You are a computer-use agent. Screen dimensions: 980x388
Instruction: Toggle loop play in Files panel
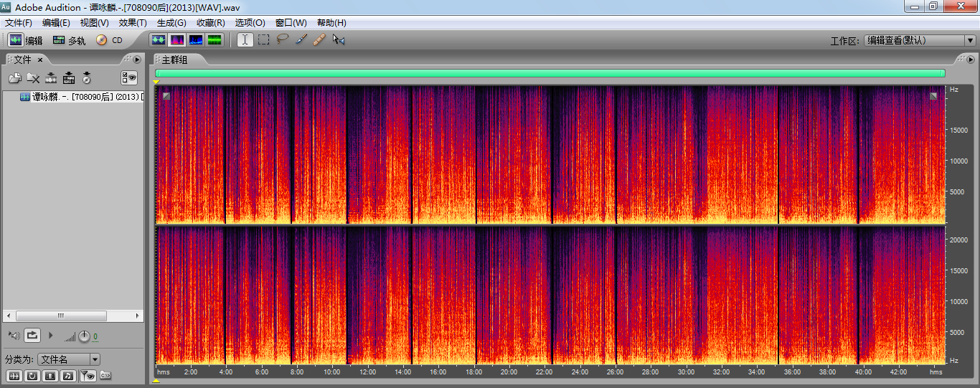pos(32,335)
